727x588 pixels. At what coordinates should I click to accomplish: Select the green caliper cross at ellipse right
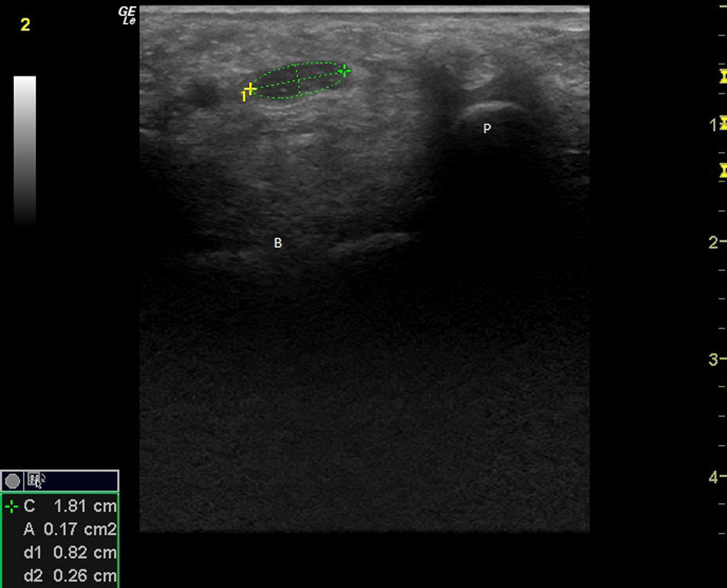tap(344, 71)
